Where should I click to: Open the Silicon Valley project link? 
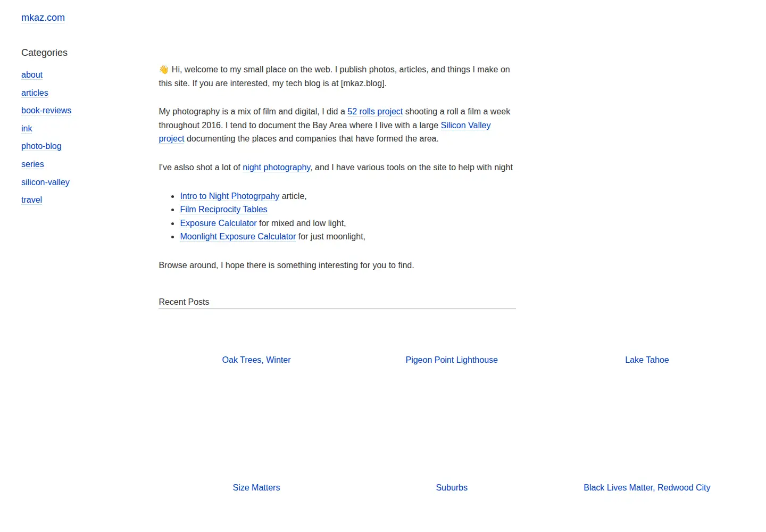pos(465,126)
